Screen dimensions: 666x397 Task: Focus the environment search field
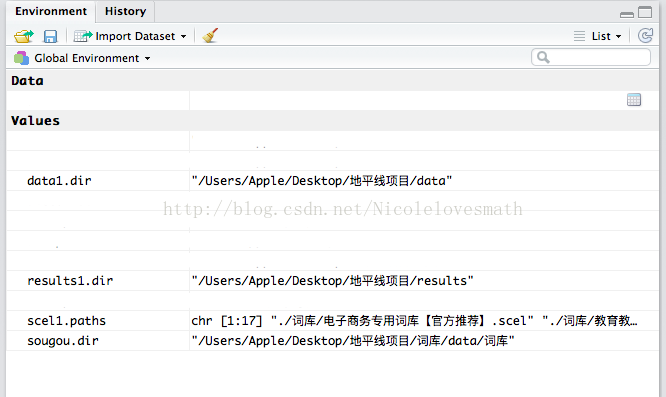click(x=591, y=57)
